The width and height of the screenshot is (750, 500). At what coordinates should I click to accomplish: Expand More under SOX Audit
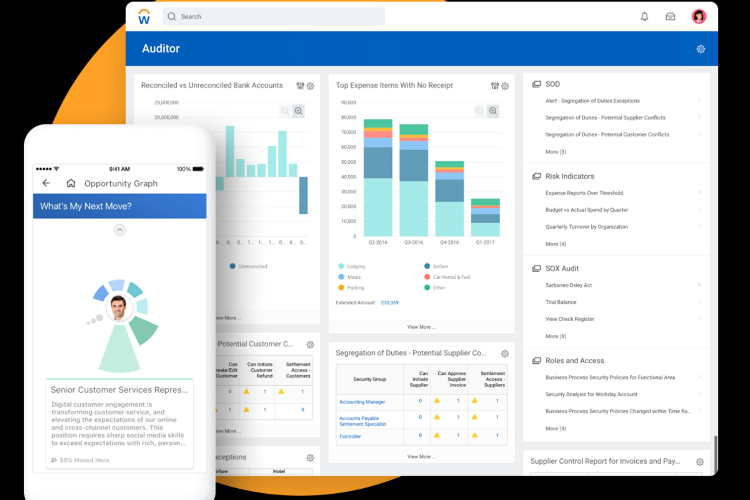tap(555, 336)
